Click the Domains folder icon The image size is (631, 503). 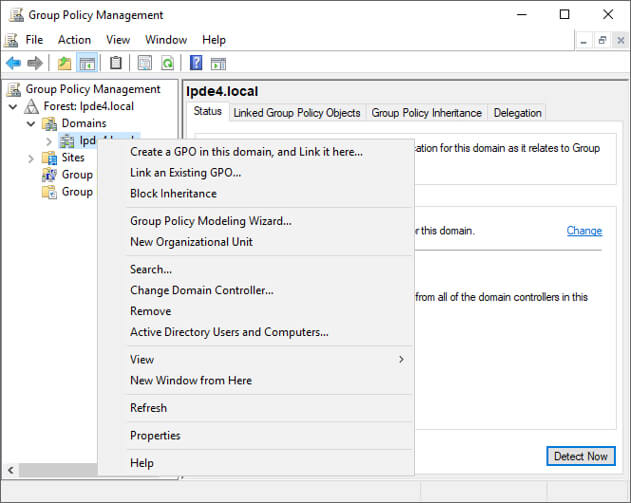click(49, 124)
